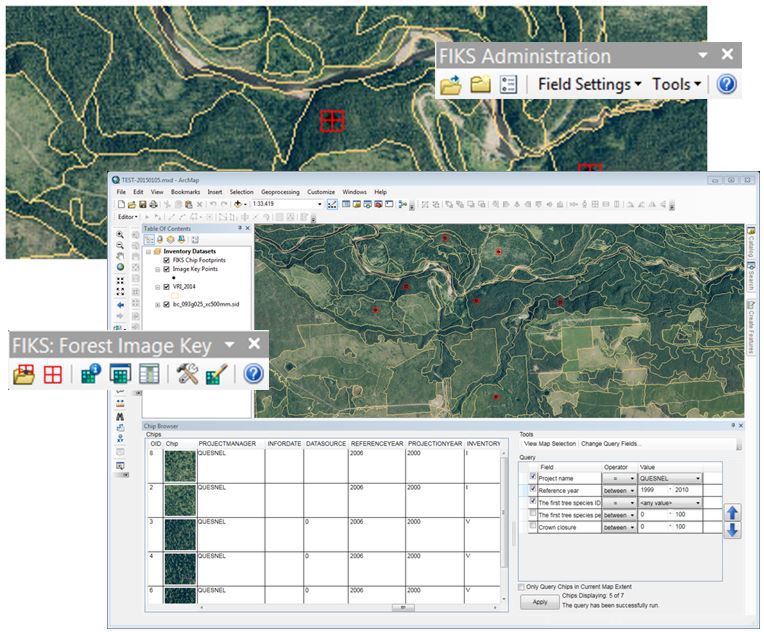Click the Find binoculars tool

click(120, 417)
